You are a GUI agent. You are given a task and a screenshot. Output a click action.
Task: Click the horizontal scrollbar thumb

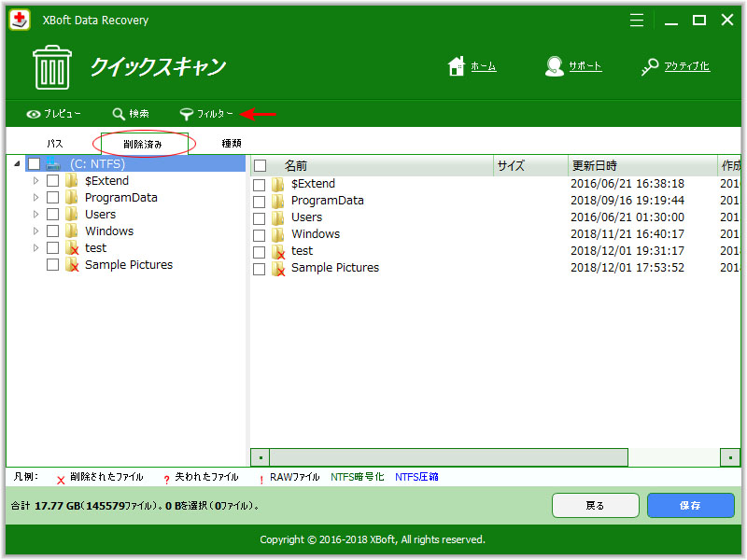[x=449, y=457]
